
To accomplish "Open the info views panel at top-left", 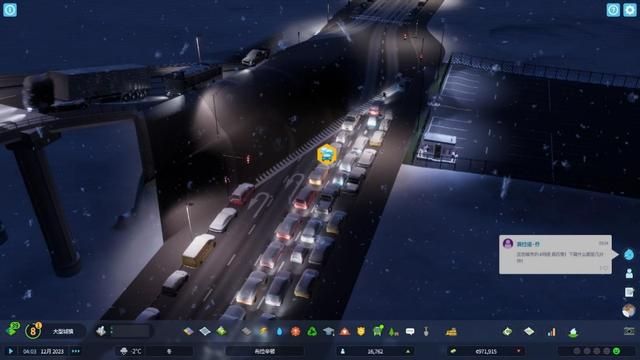I will [x=10, y=9].
